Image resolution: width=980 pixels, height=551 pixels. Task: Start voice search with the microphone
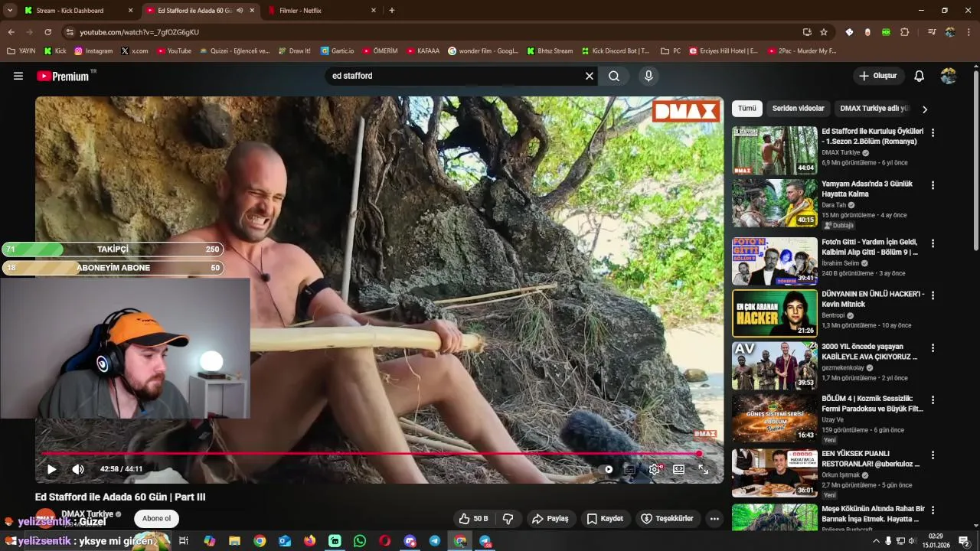[x=648, y=76]
